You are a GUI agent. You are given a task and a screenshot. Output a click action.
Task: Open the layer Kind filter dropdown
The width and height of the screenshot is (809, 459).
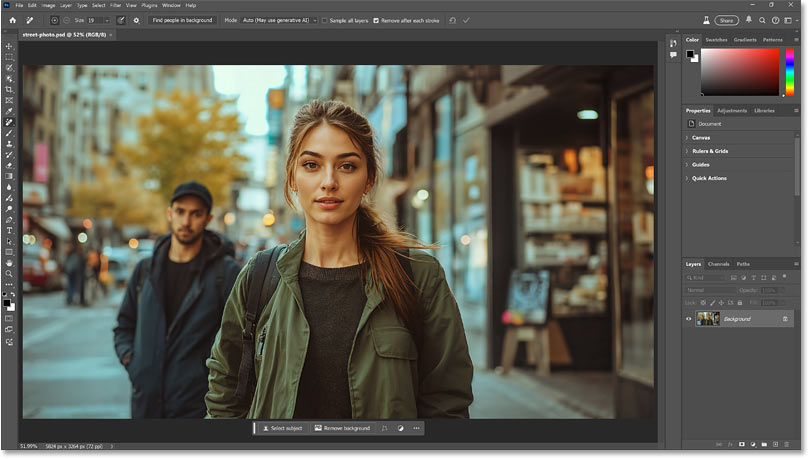tap(705, 277)
